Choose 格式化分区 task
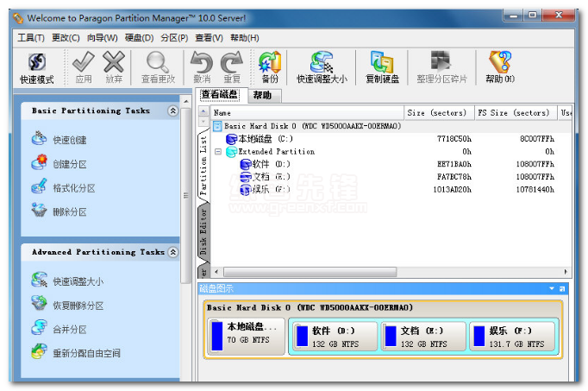Image resolution: width=588 pixels, height=391 pixels. 63,187
